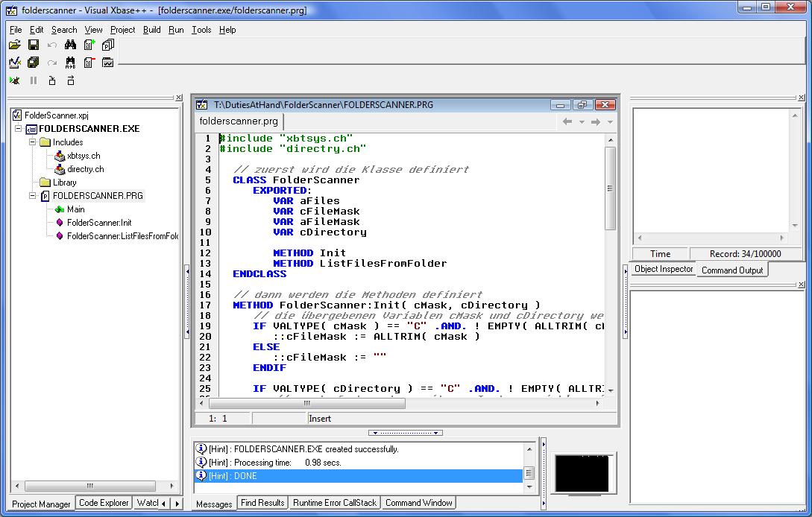Click the Step Into debugger icon
Screen dimensions: 812x517
click(51, 80)
